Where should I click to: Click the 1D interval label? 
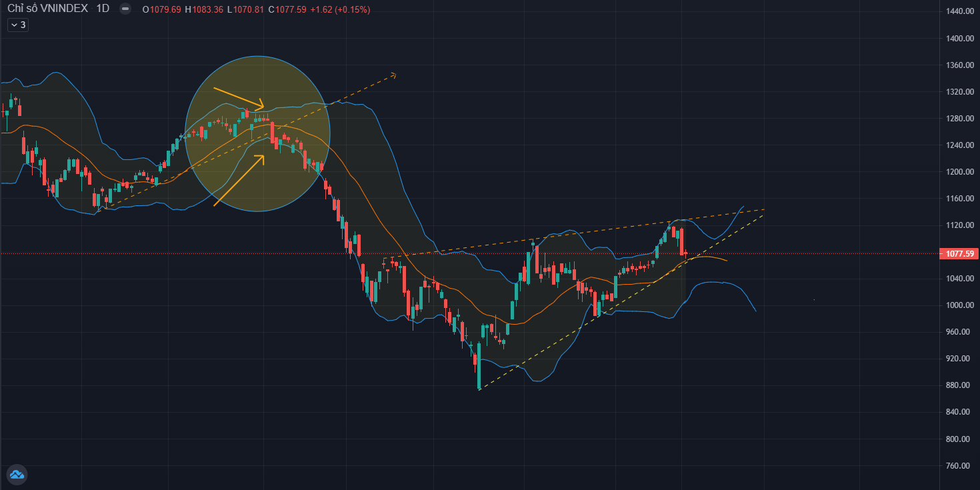pyautogui.click(x=103, y=9)
